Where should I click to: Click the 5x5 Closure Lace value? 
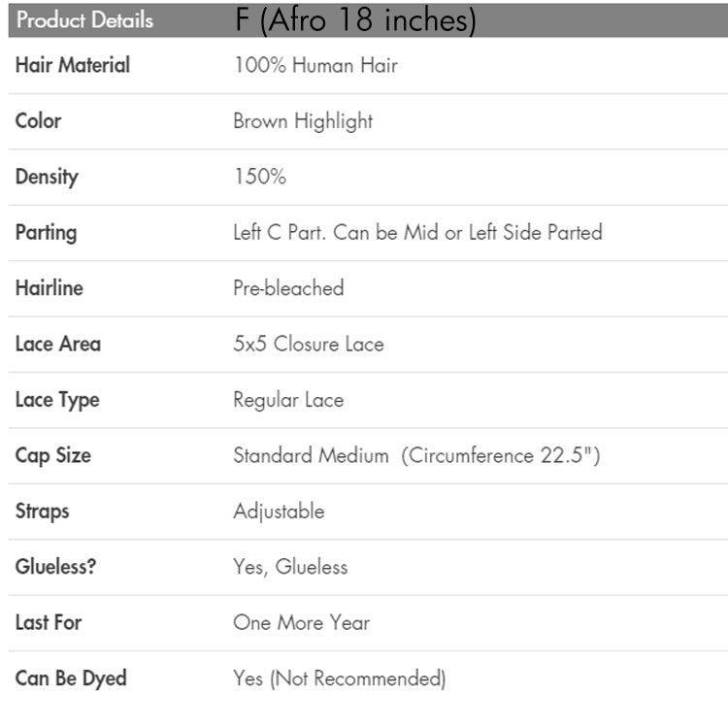click(x=309, y=344)
